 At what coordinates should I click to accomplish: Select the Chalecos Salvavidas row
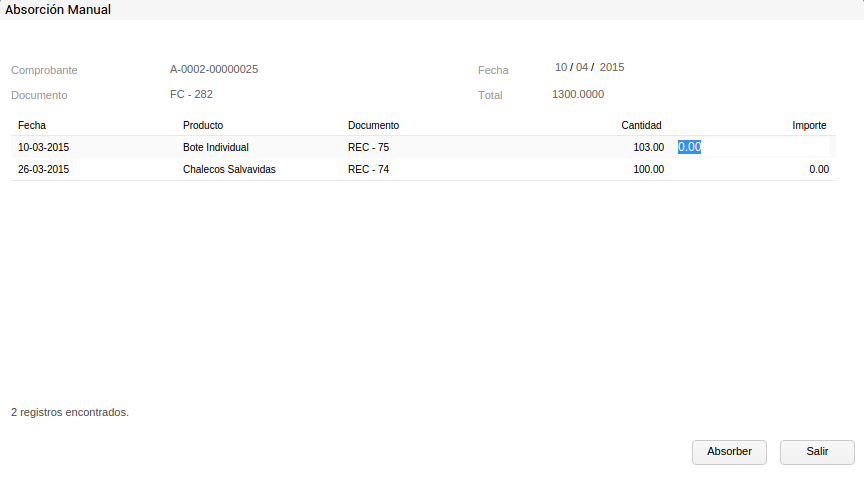click(x=229, y=169)
